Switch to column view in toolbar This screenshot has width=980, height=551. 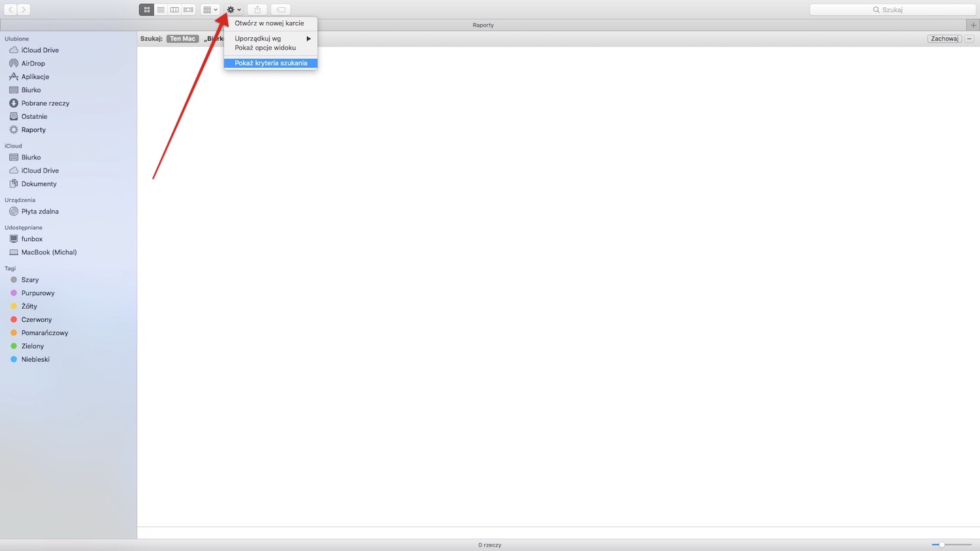(174, 10)
